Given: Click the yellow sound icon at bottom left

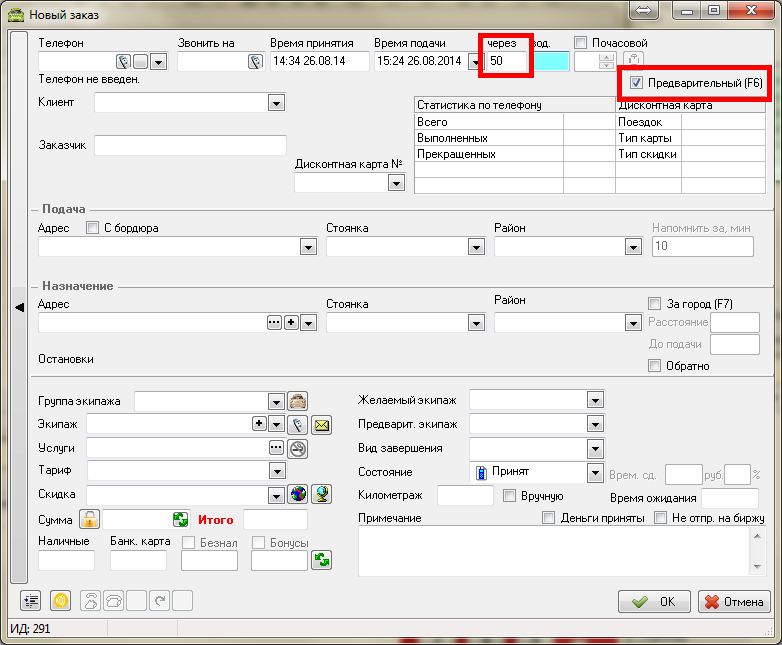Looking at the screenshot, I should 59,601.
